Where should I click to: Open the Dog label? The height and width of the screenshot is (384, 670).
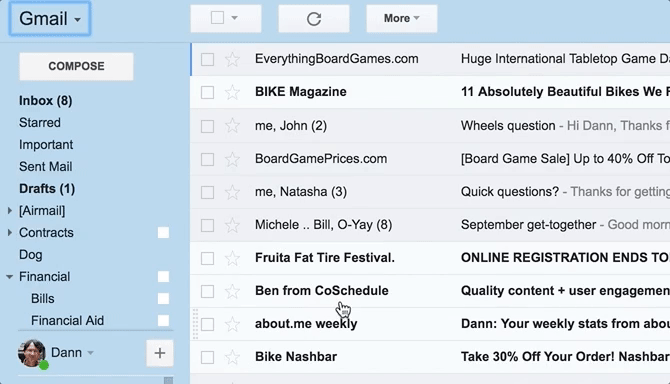(30, 255)
